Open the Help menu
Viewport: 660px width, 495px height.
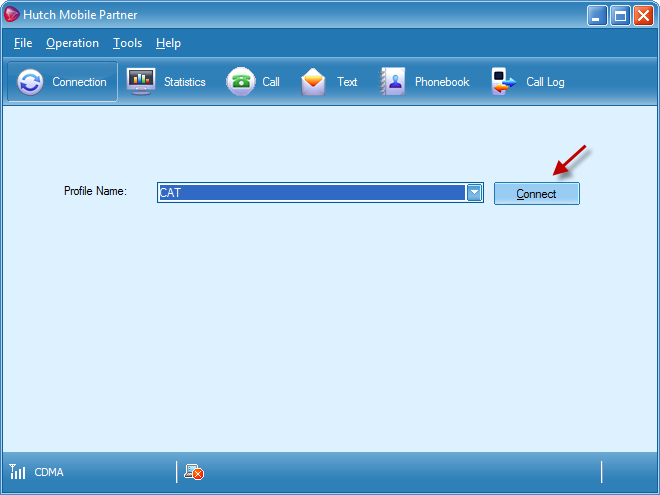tap(168, 43)
